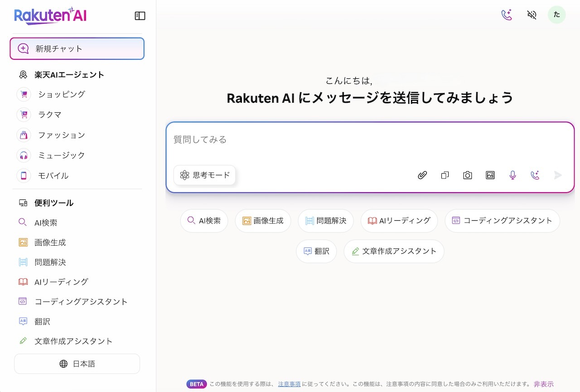Click the phone icon for モバイル

point(24,175)
